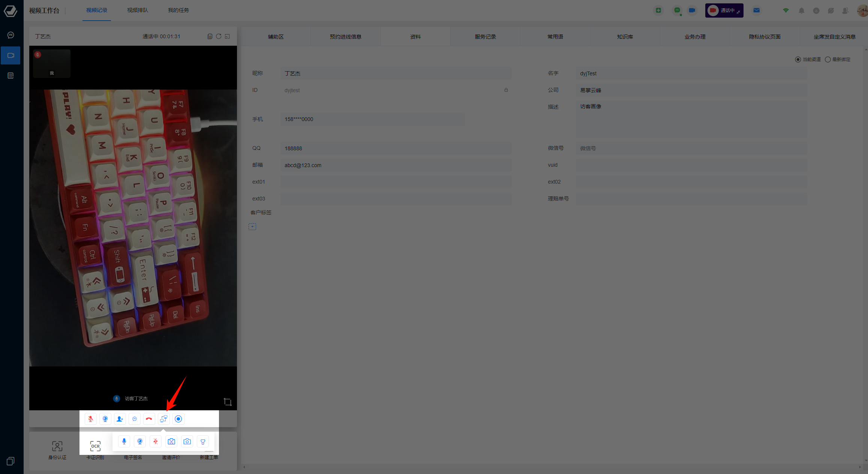Invite another participant to the call
The width and height of the screenshot is (868, 474).
[x=120, y=419]
